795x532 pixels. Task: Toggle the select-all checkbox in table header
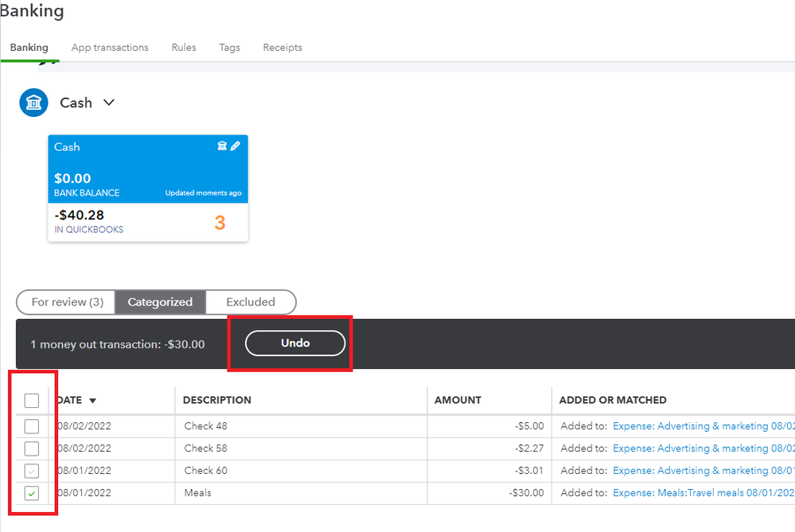pos(32,401)
